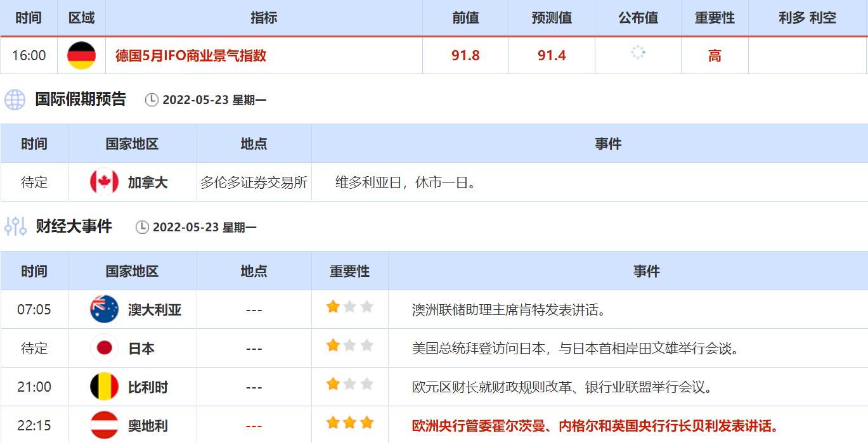868x443 pixels.
Task: Click the sliders icon beside 财经大事件
Action: 15,226
